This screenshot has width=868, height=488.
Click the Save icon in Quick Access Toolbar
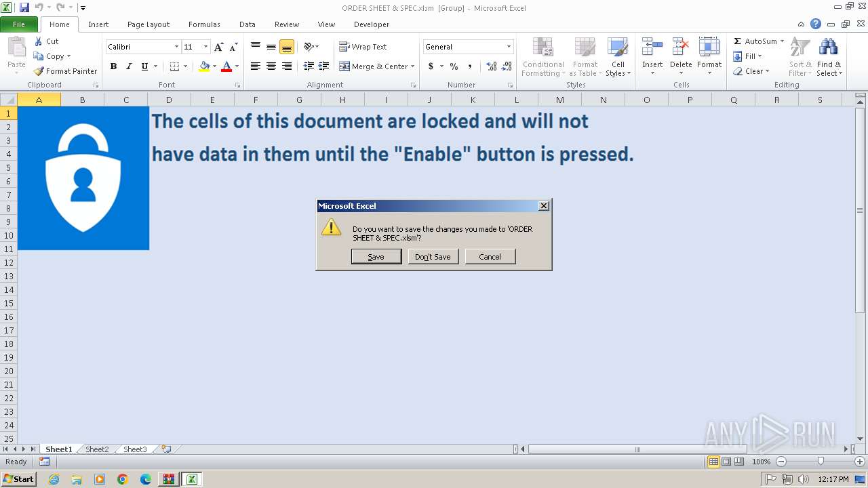coord(24,7)
